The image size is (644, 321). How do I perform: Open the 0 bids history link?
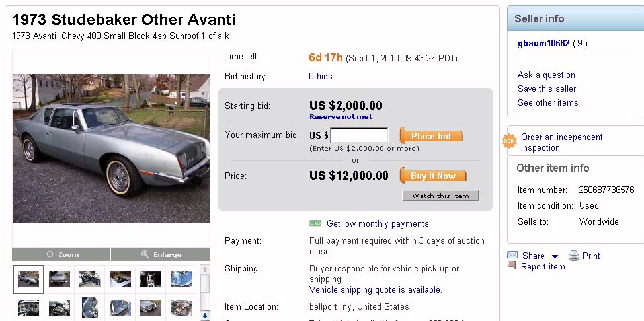point(321,77)
